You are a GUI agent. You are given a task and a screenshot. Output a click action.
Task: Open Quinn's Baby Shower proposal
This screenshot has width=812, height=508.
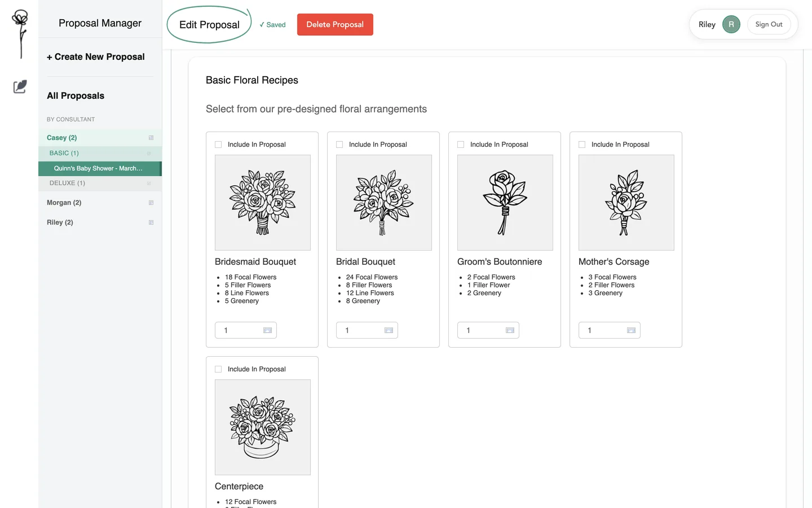click(x=100, y=168)
